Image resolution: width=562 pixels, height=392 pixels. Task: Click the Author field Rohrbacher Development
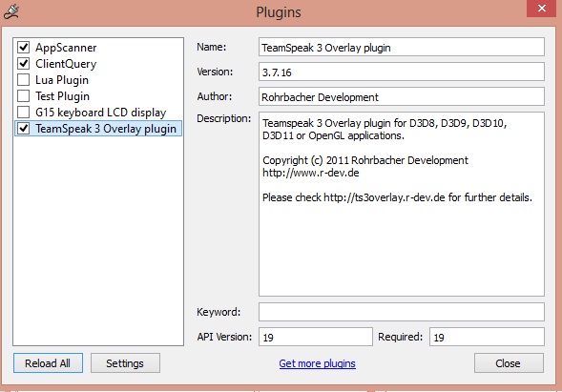coord(402,96)
